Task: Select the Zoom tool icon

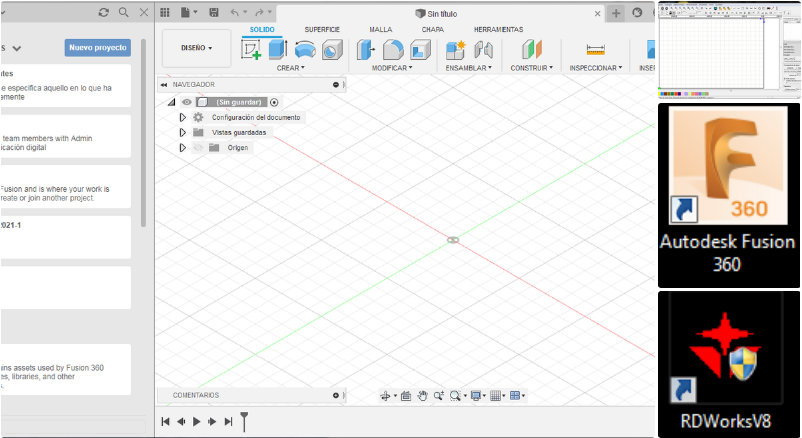Action: (438, 396)
